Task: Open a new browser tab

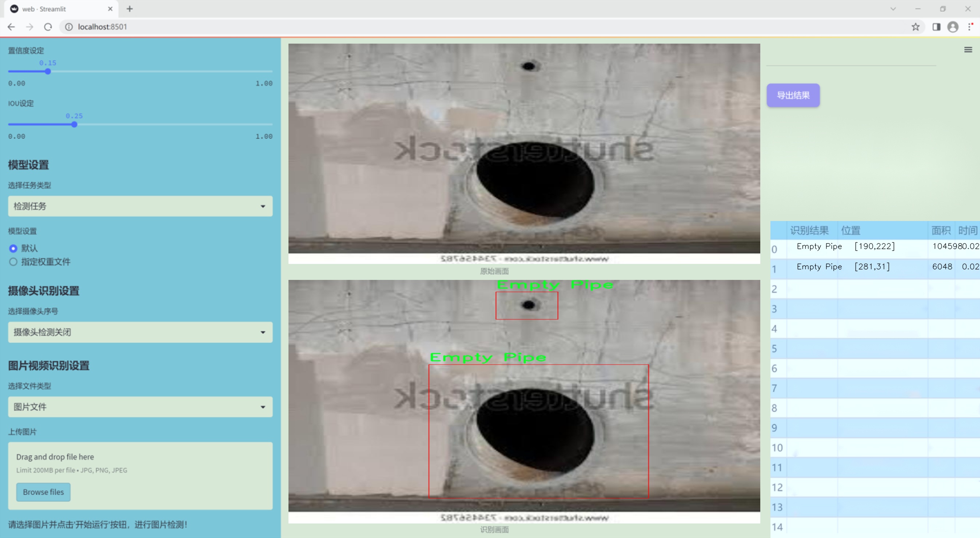Action: [x=130, y=9]
